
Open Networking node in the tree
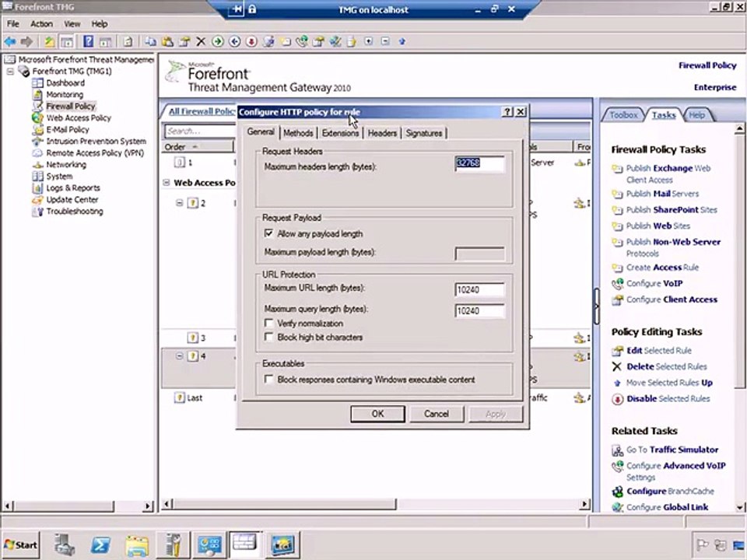click(65, 164)
